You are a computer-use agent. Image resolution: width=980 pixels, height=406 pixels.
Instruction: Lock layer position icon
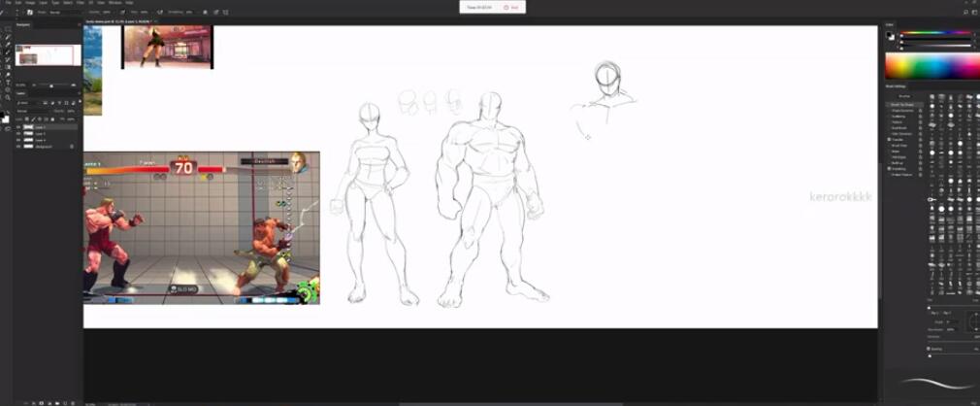point(40,119)
